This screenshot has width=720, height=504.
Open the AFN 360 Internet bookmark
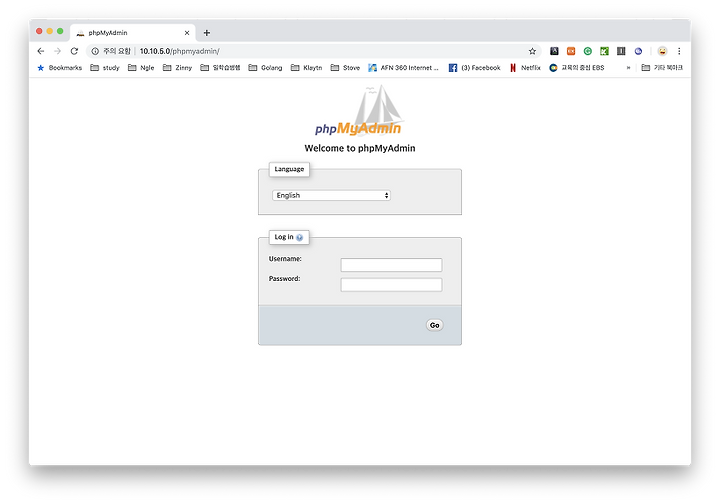click(404, 67)
